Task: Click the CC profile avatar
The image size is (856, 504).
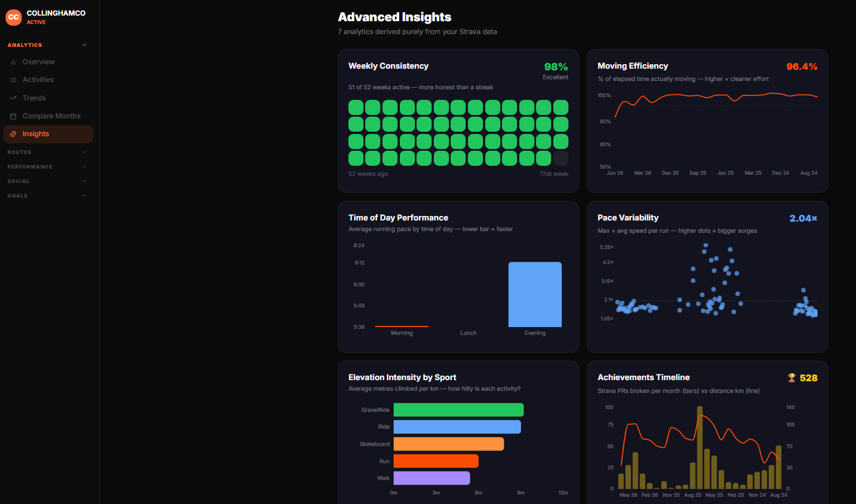Action: (x=13, y=17)
